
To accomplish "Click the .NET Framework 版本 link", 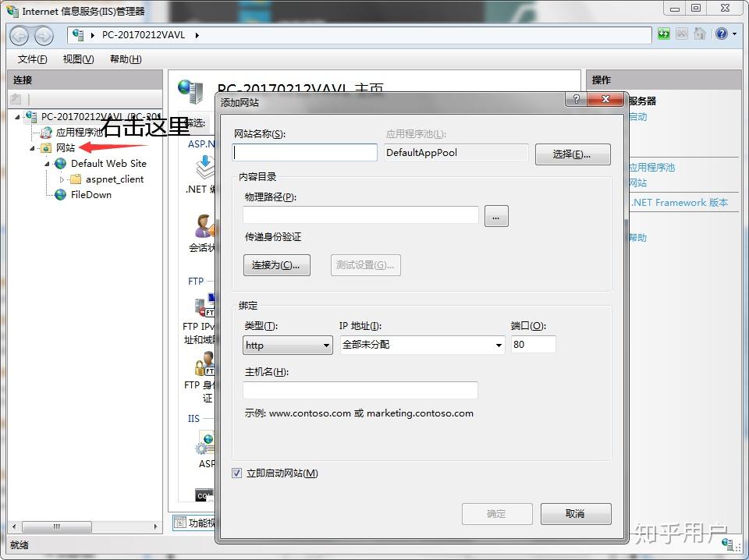I will (680, 203).
